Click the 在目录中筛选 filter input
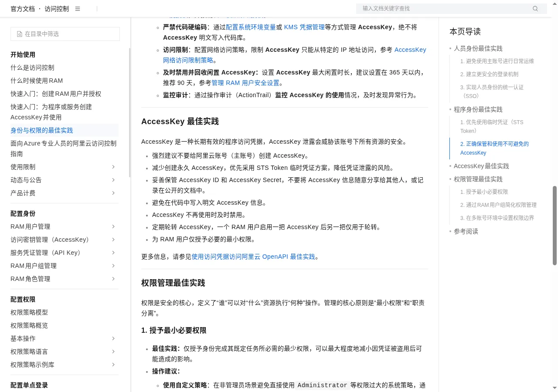Viewport: 558px width, 392px height. (65, 34)
